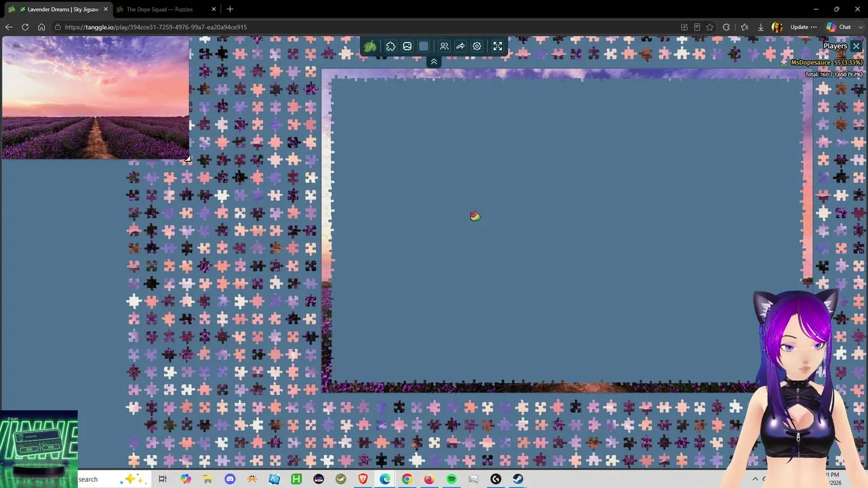Open the players list icon in toolbar

(x=444, y=46)
